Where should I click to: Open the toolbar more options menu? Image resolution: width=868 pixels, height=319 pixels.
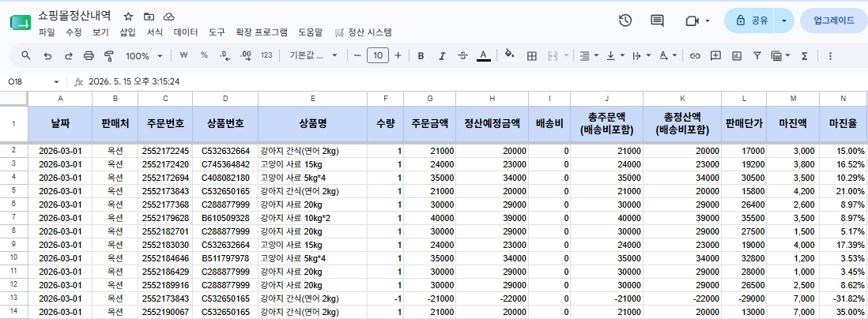click(x=830, y=55)
